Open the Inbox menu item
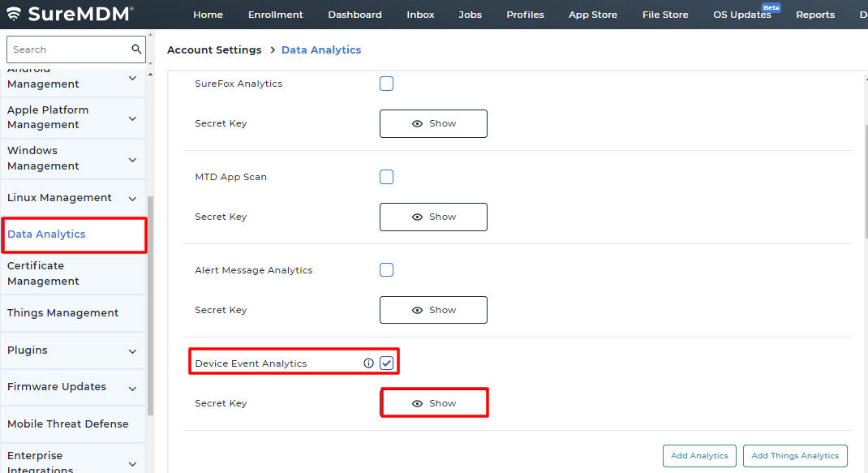 pyautogui.click(x=420, y=15)
